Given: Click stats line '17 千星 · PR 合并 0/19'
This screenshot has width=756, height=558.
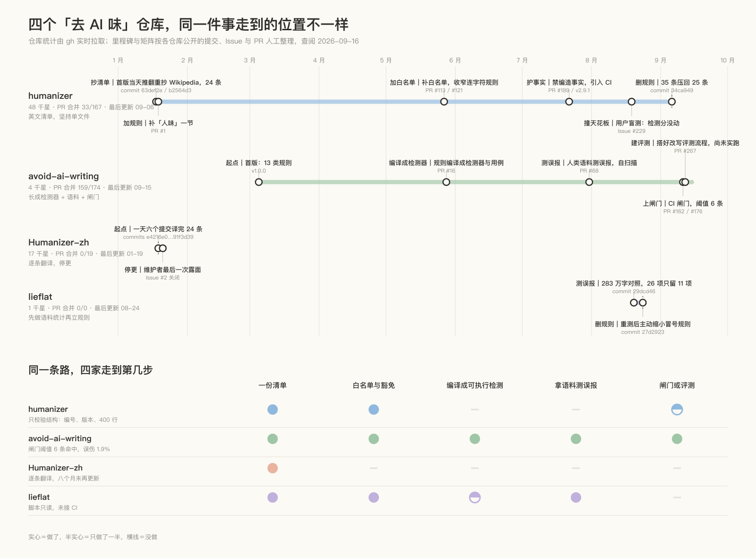Looking at the screenshot, I should tap(86, 254).
